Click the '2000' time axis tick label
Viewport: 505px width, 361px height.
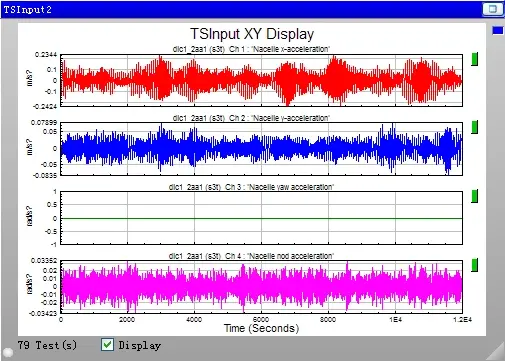coord(127,319)
